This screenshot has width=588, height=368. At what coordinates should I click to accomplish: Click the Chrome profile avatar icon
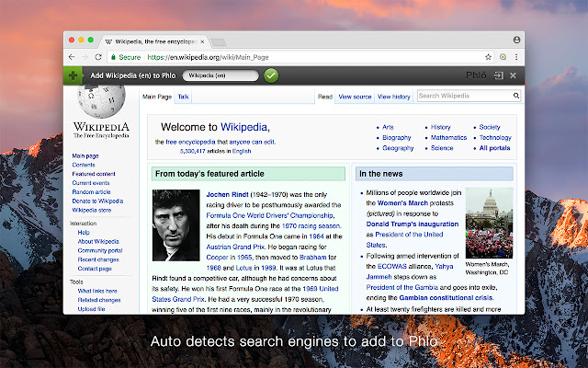[516, 40]
